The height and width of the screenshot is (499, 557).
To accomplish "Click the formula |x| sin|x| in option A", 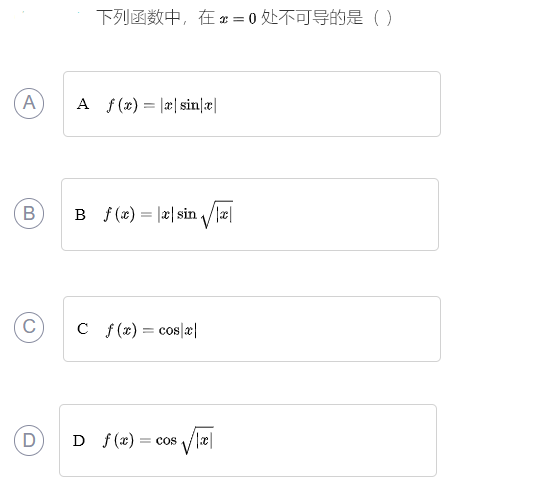I will coord(189,105).
